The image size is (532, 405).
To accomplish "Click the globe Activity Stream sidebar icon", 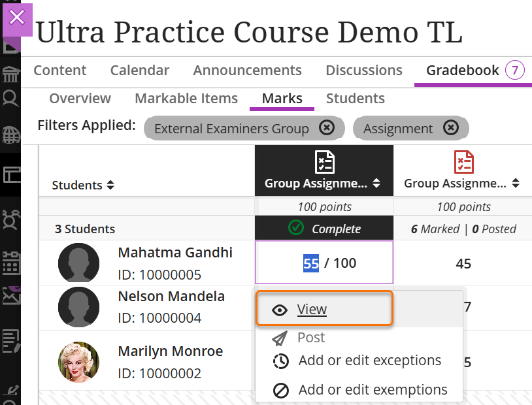I will point(10,135).
